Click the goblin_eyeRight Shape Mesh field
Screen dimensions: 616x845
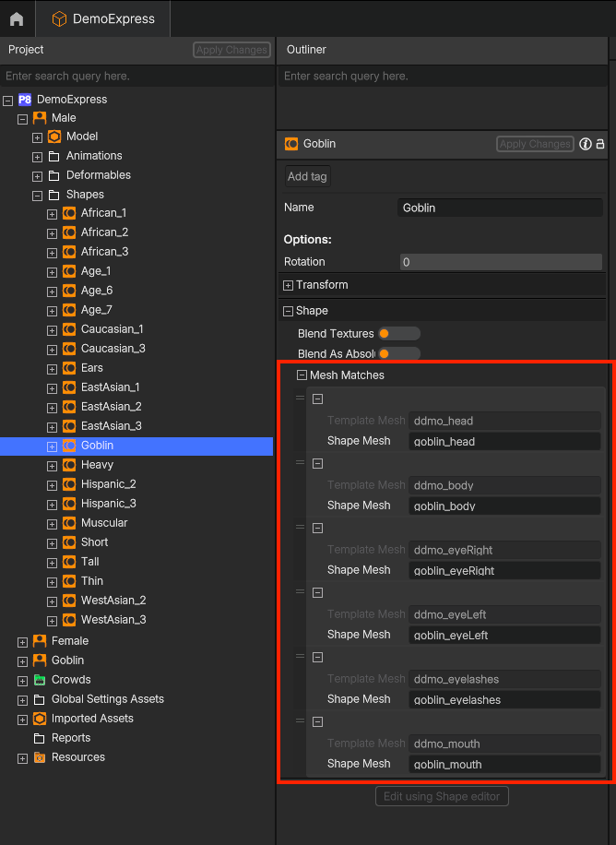tap(504, 570)
